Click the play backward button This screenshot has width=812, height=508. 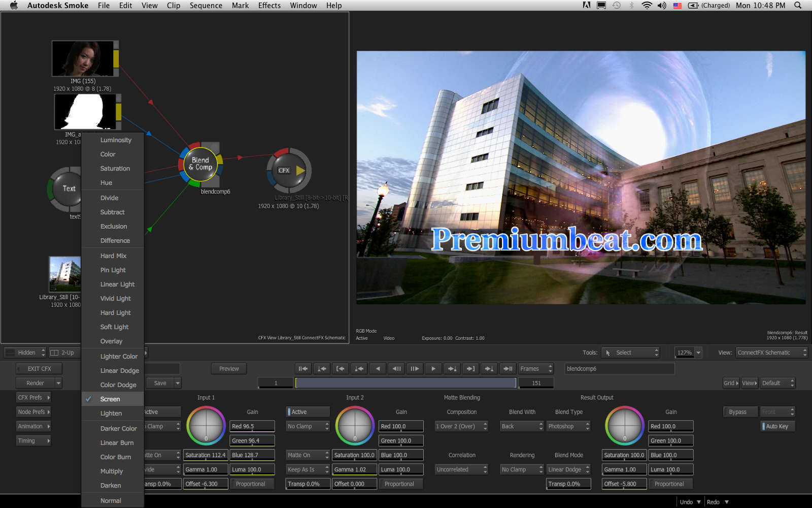378,369
